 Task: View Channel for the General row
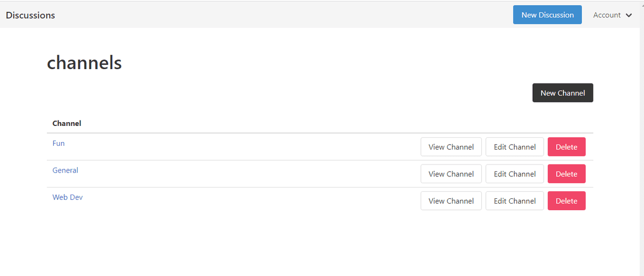(x=451, y=174)
